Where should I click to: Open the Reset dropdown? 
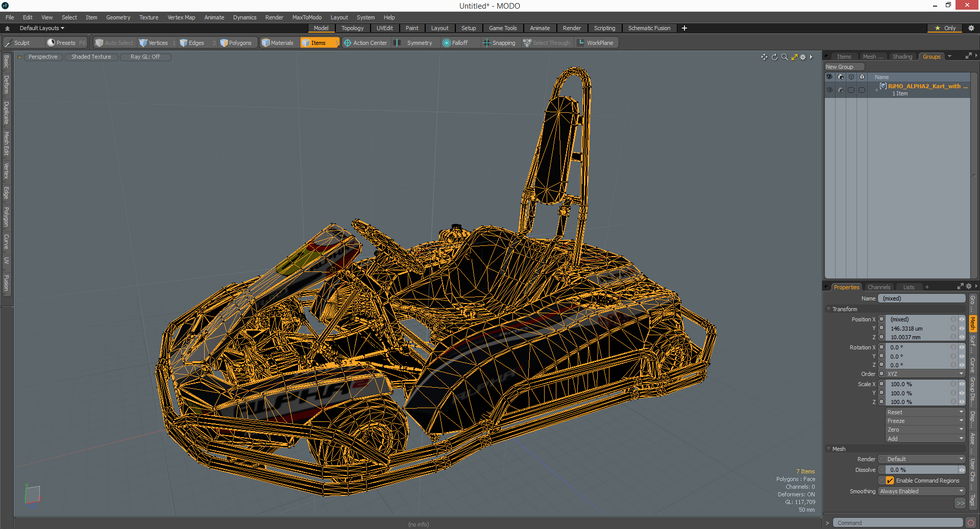point(925,412)
